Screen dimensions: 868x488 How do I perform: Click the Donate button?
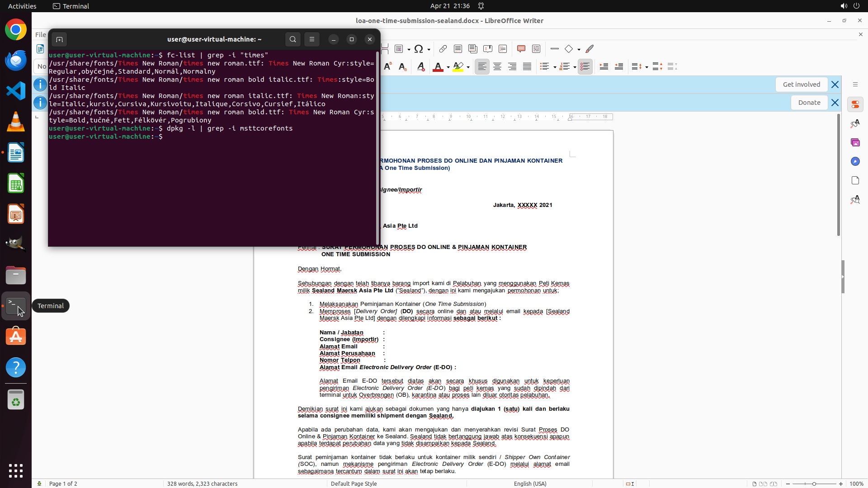(809, 103)
